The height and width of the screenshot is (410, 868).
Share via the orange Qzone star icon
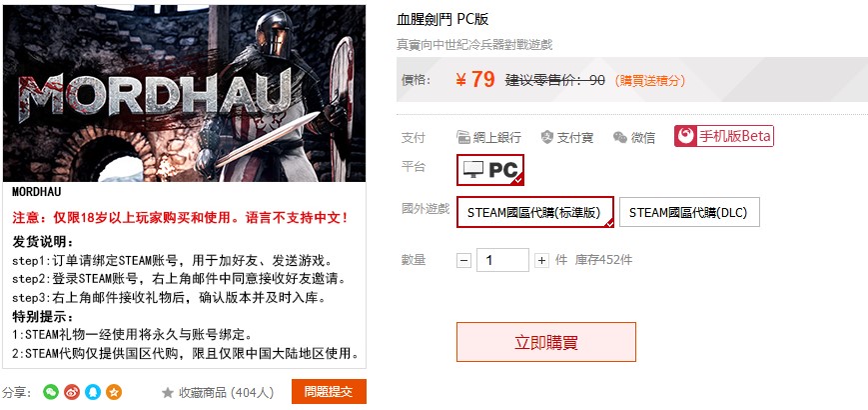114,392
